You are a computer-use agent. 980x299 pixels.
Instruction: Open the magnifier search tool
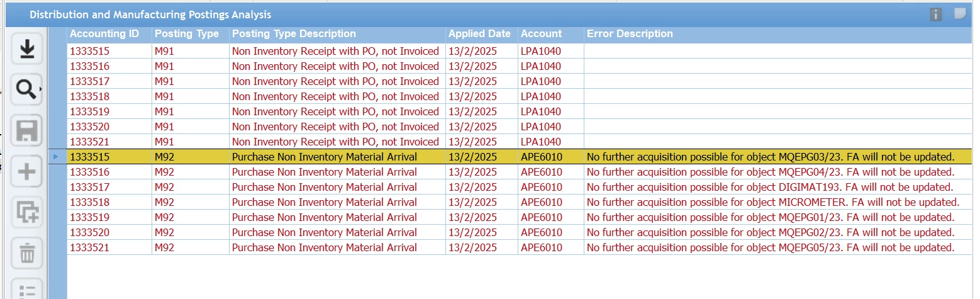pos(26,90)
